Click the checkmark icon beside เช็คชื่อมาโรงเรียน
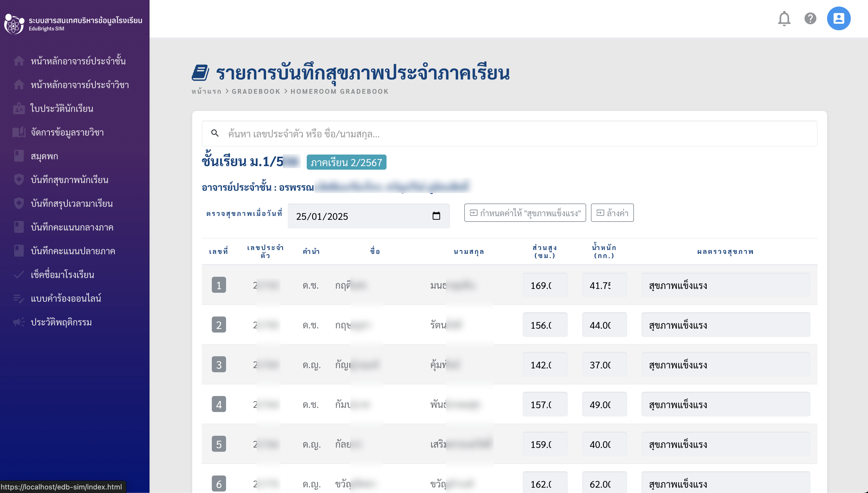This screenshot has width=868, height=493. pos(19,274)
